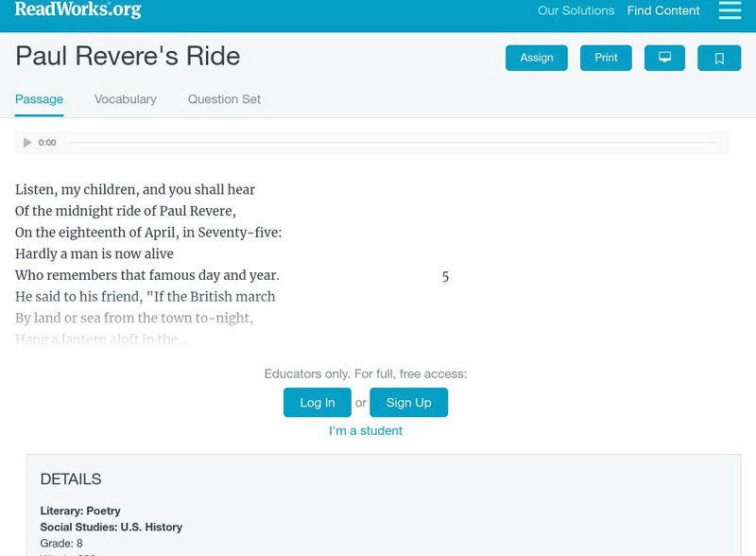Viewport: 756px width, 556px height.
Task: Click the audio time label 0:00
Action: [47, 143]
